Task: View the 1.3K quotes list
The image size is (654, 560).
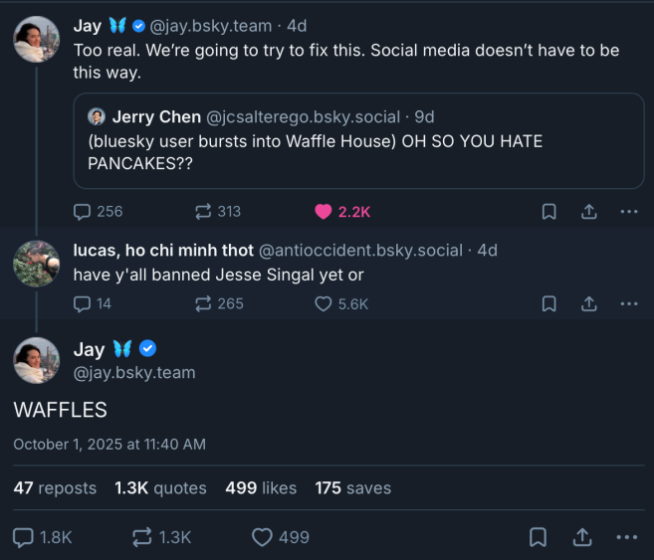Action: tap(160, 488)
